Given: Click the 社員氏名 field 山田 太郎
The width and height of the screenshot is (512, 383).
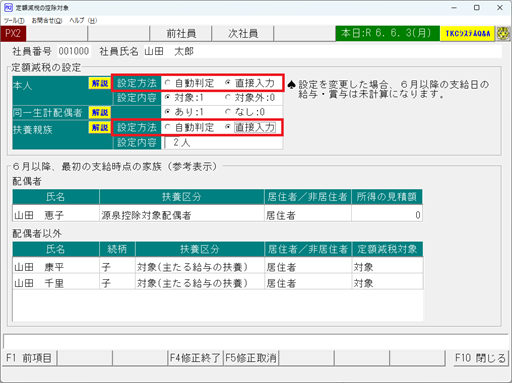Looking at the screenshot, I should click(x=323, y=51).
